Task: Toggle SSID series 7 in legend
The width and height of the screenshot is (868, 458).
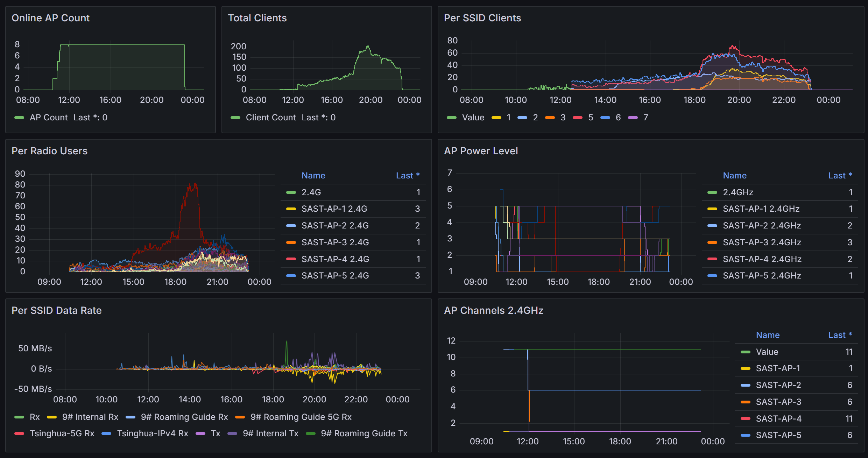Action: pos(646,118)
